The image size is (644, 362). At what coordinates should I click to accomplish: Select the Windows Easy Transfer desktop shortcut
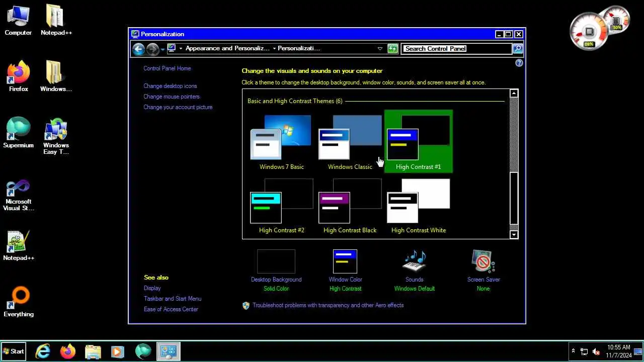pyautogui.click(x=56, y=137)
